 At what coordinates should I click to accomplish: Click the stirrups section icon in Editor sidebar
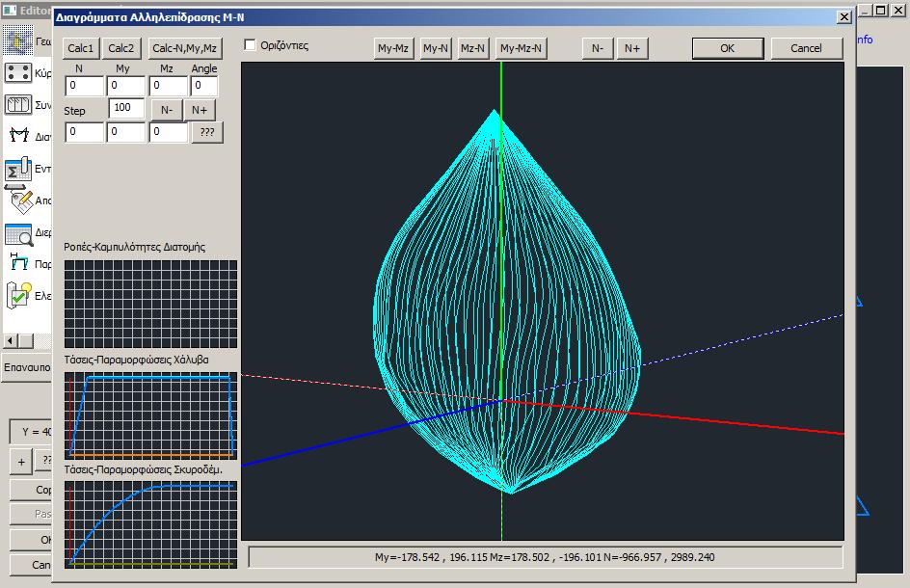coord(17,105)
